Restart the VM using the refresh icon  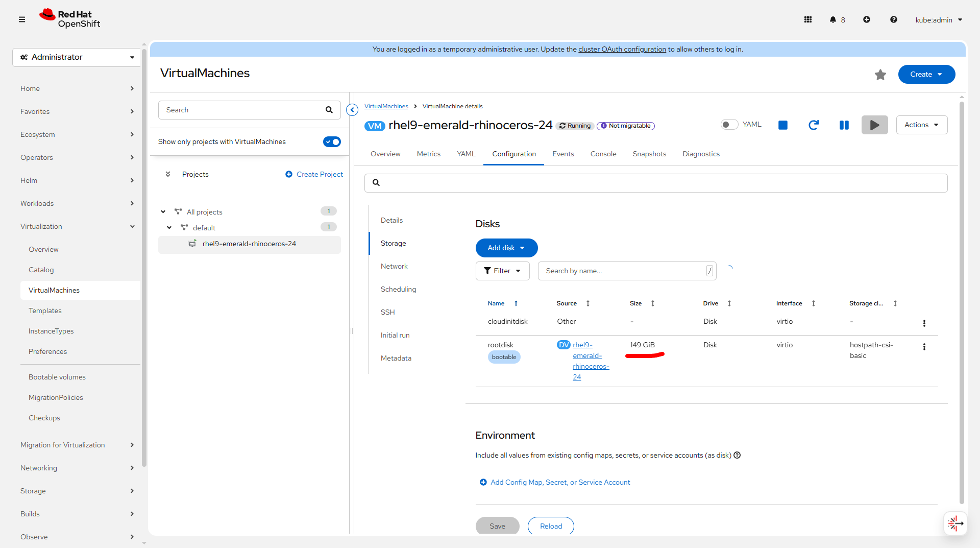pyautogui.click(x=813, y=125)
